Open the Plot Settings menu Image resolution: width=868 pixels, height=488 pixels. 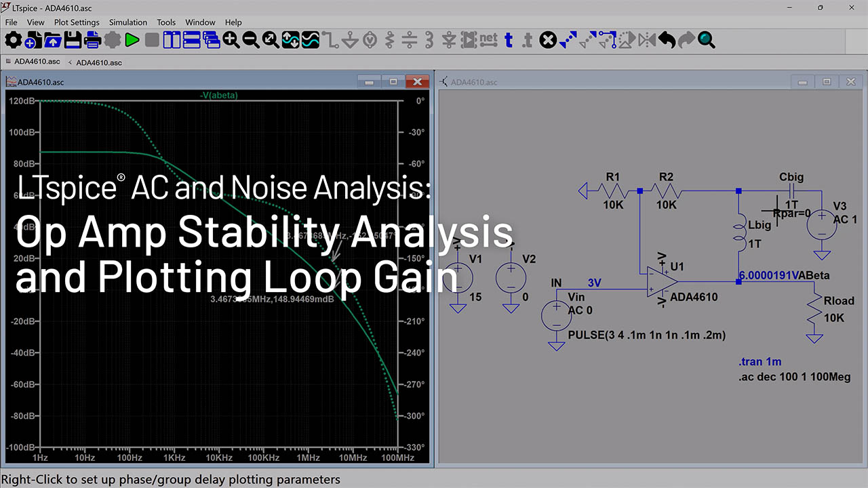pyautogui.click(x=77, y=22)
